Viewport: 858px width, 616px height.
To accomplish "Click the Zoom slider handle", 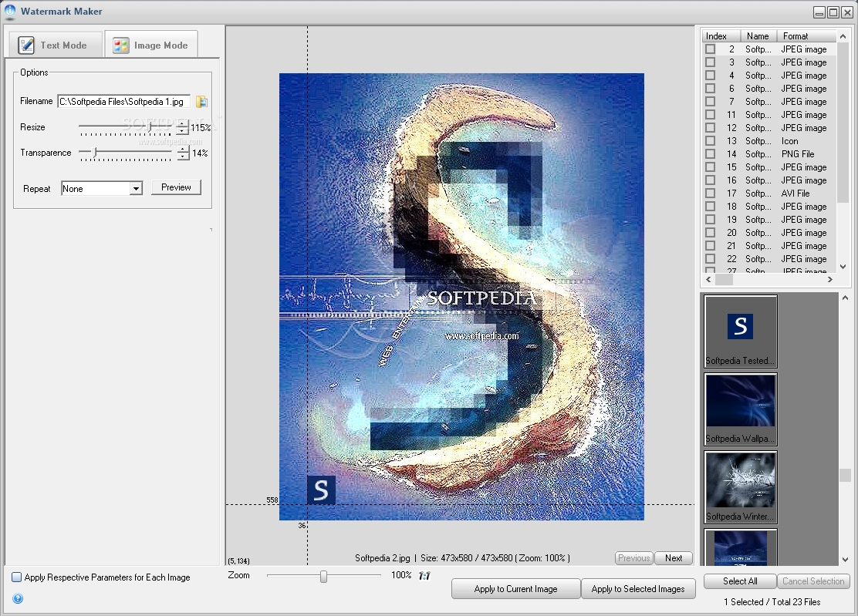I will click(x=324, y=576).
